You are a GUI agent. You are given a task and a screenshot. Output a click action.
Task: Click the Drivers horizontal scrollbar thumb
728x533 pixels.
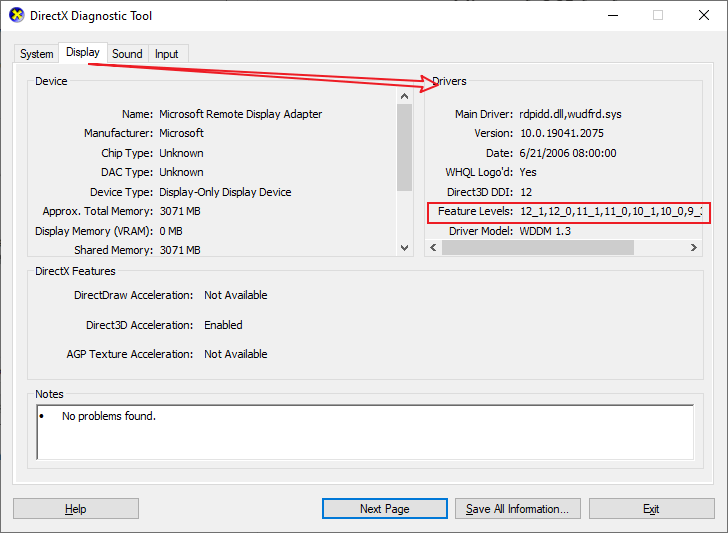[x=538, y=247]
